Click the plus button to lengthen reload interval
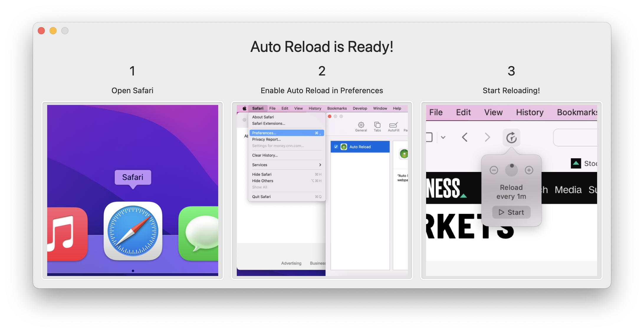Image resolution: width=644 pixels, height=332 pixels. [529, 170]
